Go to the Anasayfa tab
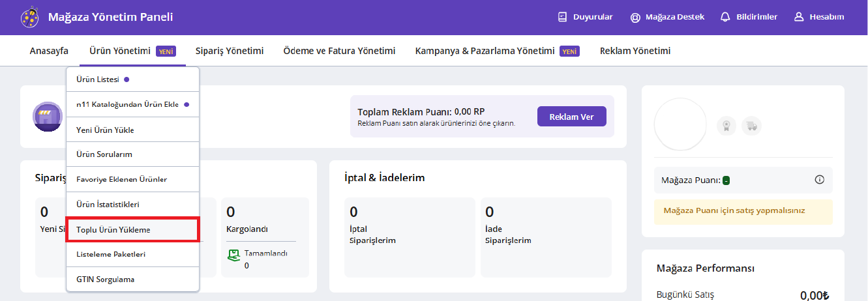Screen dimensions: 868x301 coord(49,51)
